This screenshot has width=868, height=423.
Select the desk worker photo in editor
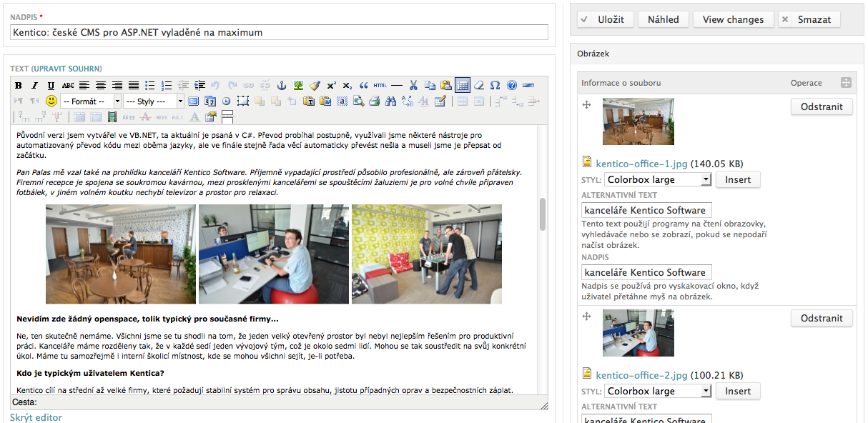[x=274, y=254]
